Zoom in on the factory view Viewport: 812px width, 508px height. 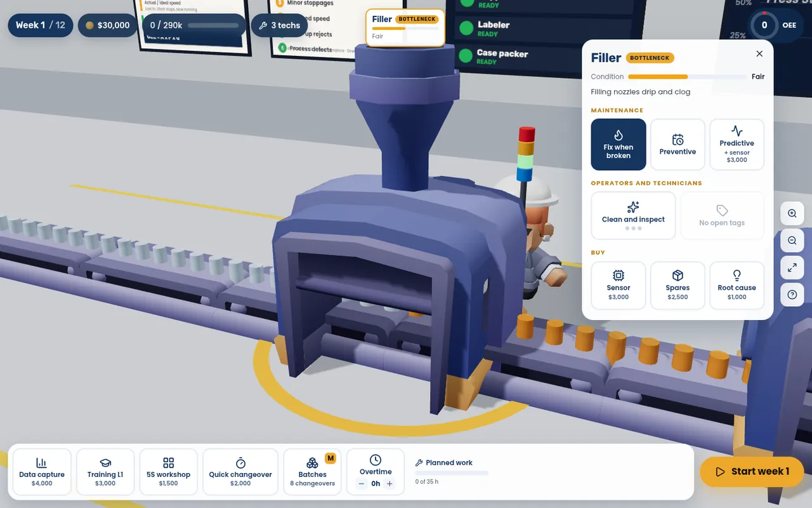click(x=792, y=213)
